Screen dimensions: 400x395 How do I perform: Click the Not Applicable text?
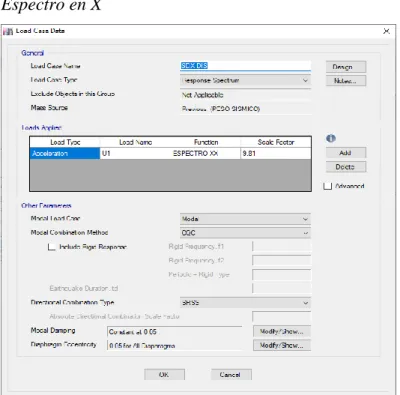point(203,95)
